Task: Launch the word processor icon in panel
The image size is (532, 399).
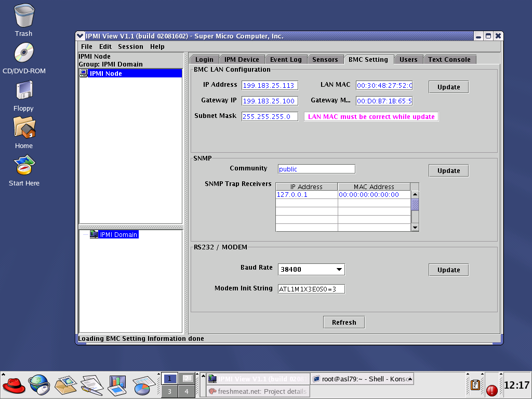Action: click(x=92, y=385)
